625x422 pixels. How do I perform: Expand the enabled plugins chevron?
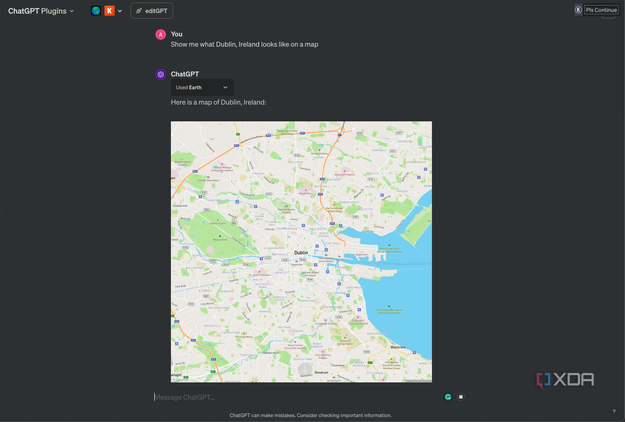120,11
